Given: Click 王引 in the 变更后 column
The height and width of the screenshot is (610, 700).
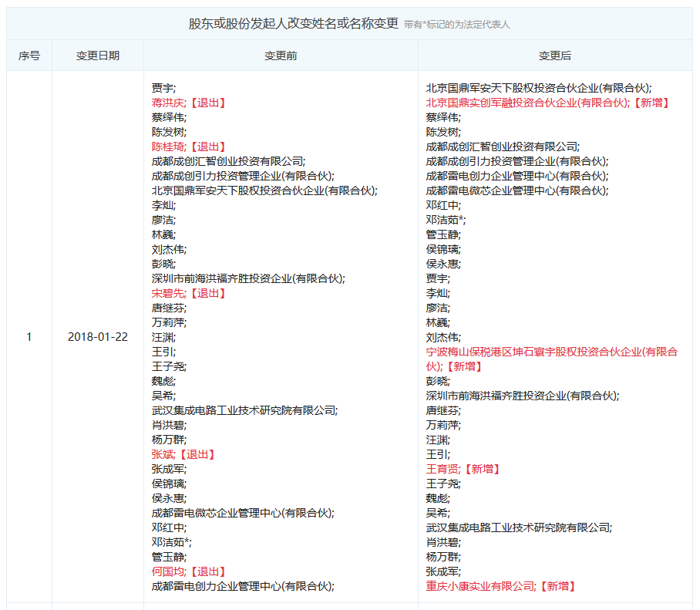Looking at the screenshot, I should point(438,454).
